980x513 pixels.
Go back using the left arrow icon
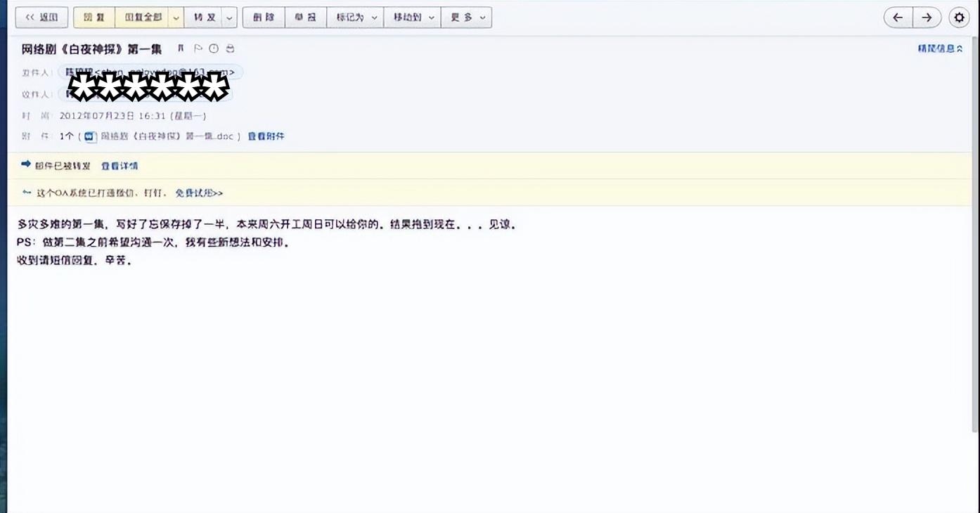tap(897, 17)
